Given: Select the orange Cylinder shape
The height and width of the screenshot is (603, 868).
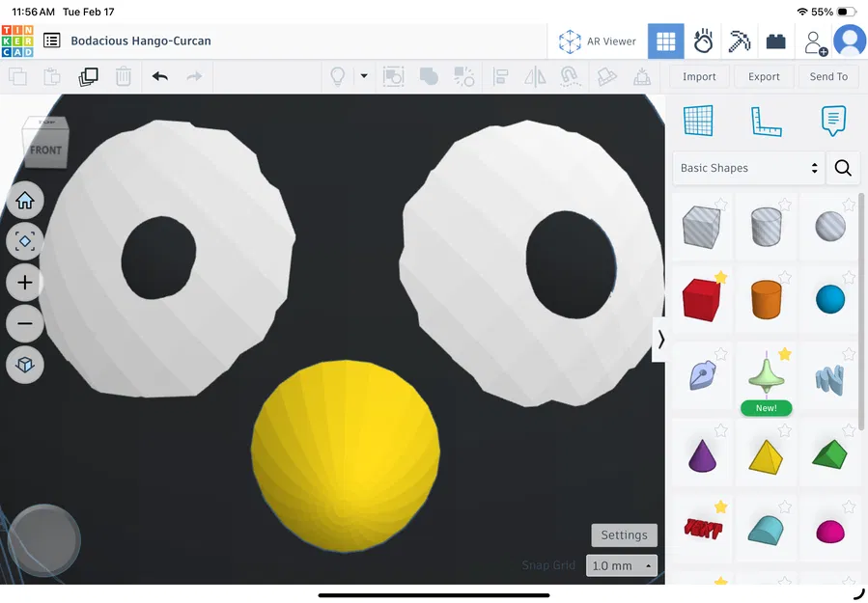Looking at the screenshot, I should coord(767,299).
